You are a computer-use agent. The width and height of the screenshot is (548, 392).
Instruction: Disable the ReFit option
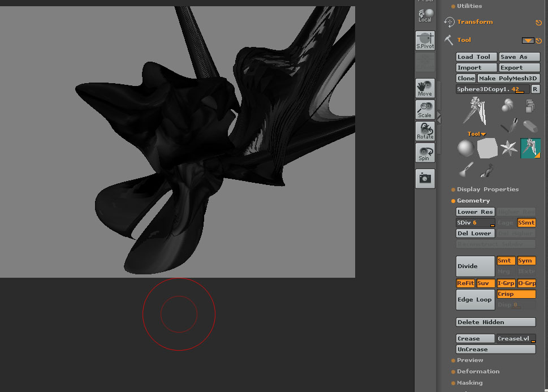pos(465,283)
